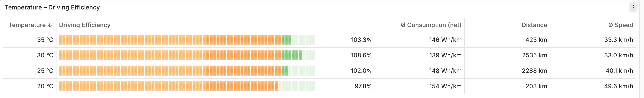Open the panel's three-dot menu
The width and height of the screenshot is (644, 98).
[x=633, y=8]
